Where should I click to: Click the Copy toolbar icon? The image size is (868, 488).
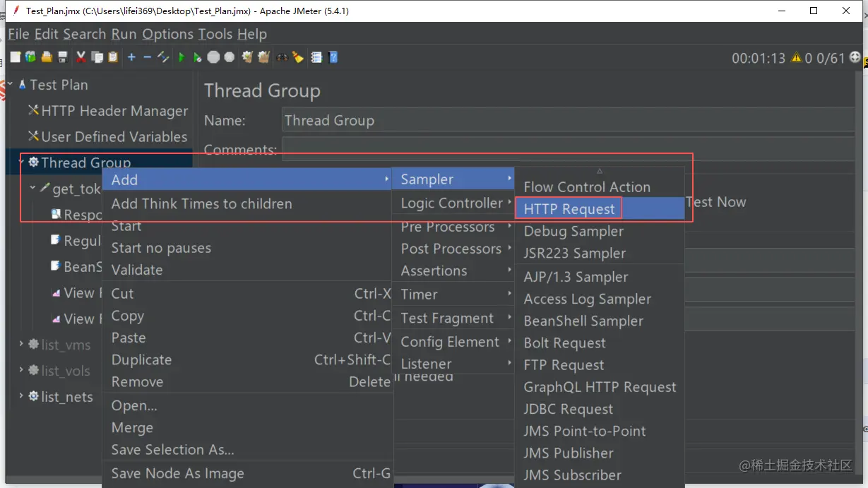tap(97, 57)
